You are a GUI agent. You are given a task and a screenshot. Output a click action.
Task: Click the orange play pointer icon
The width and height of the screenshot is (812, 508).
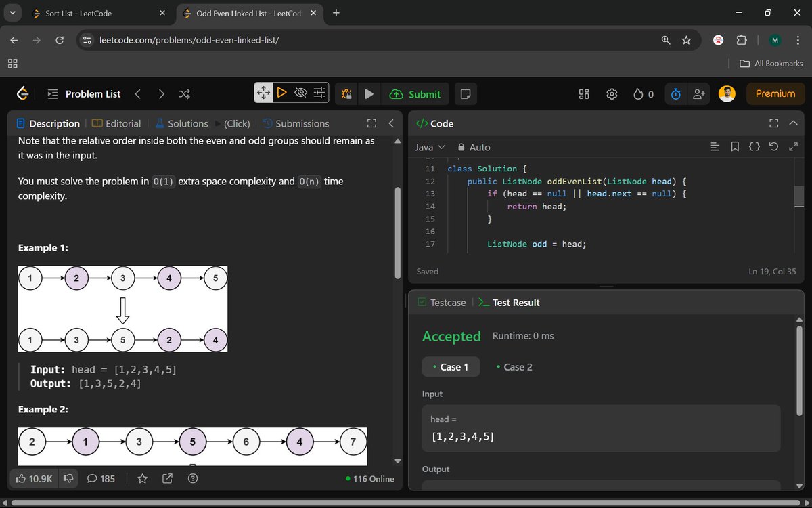point(282,93)
